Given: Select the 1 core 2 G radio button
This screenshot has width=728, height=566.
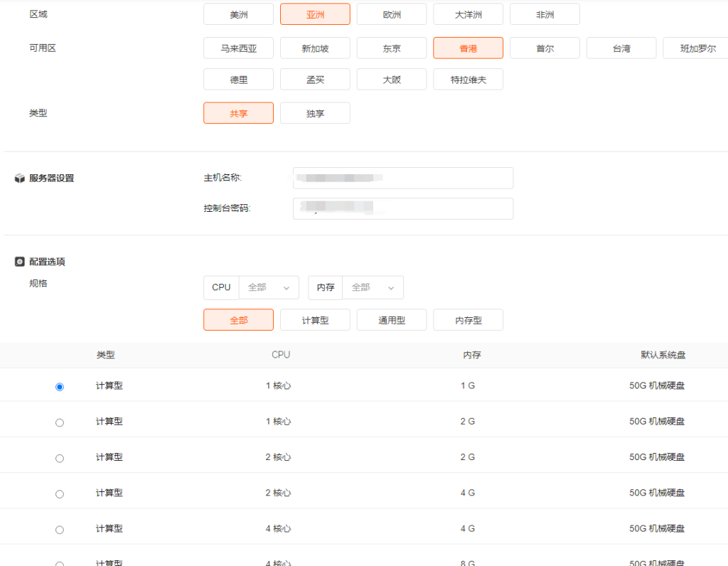Looking at the screenshot, I should pos(60,422).
